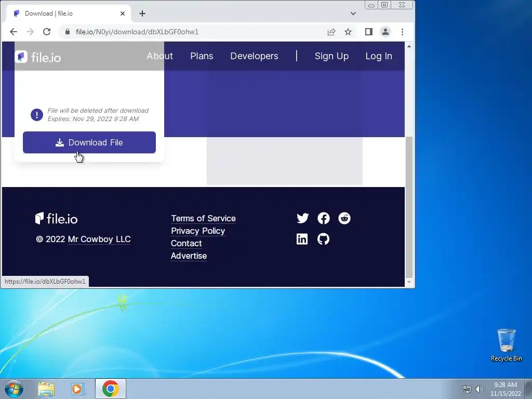
Task: Minimize the Chrome window
Action: click(371, 5)
